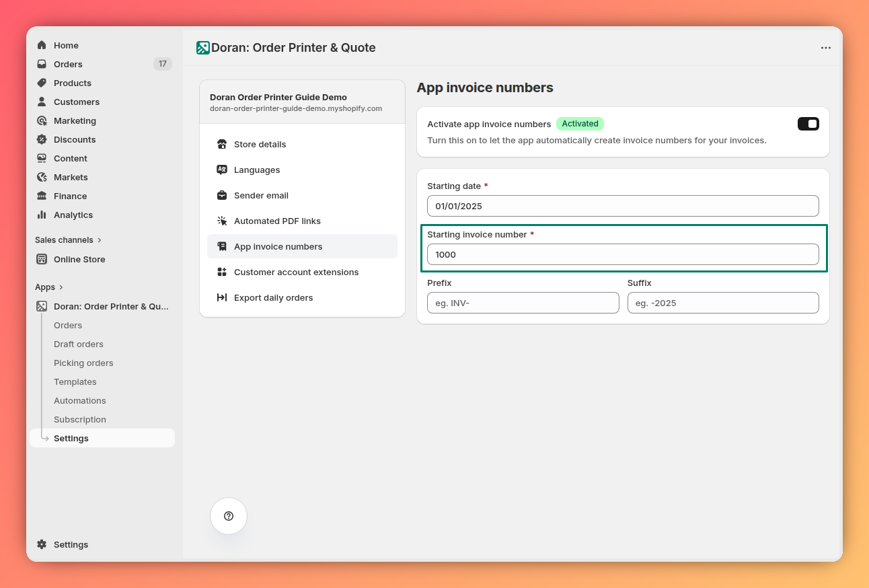Image resolution: width=869 pixels, height=588 pixels.
Task: Open the three-dot overflow menu
Action: tap(826, 48)
